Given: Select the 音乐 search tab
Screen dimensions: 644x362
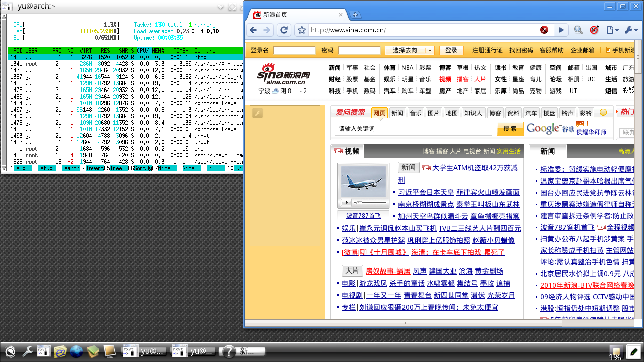Looking at the screenshot, I should click(x=416, y=113).
